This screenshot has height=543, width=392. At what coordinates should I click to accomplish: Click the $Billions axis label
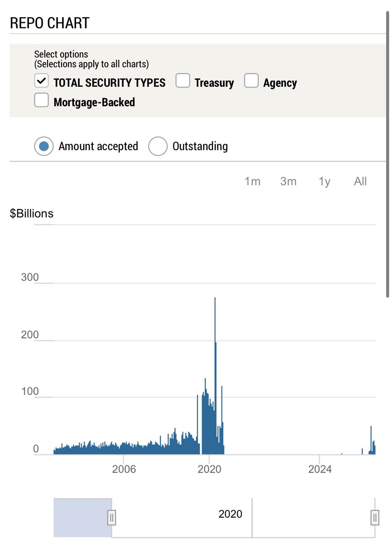click(32, 213)
